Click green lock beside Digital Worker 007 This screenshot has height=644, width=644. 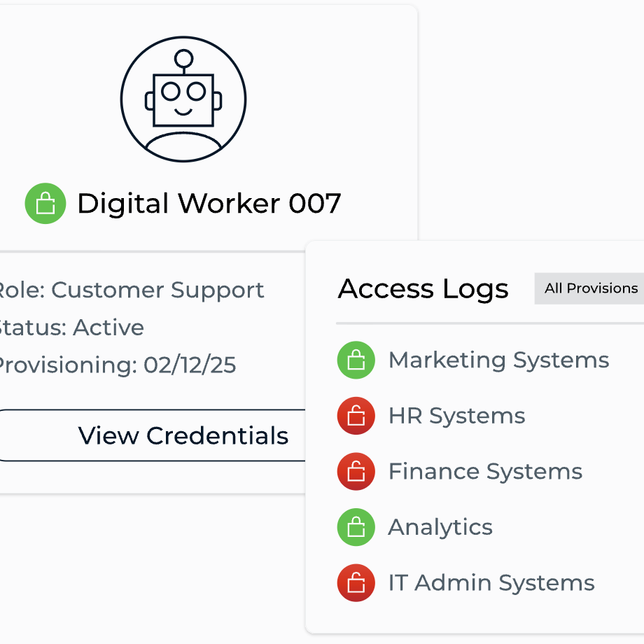pyautogui.click(x=45, y=204)
